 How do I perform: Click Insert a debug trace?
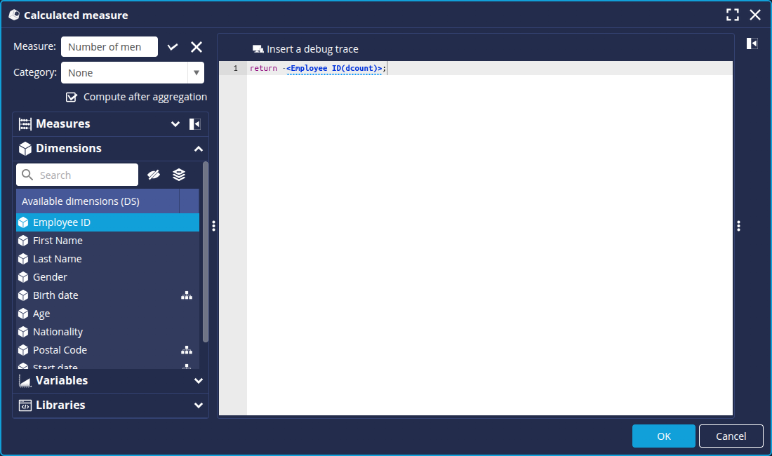(305, 49)
